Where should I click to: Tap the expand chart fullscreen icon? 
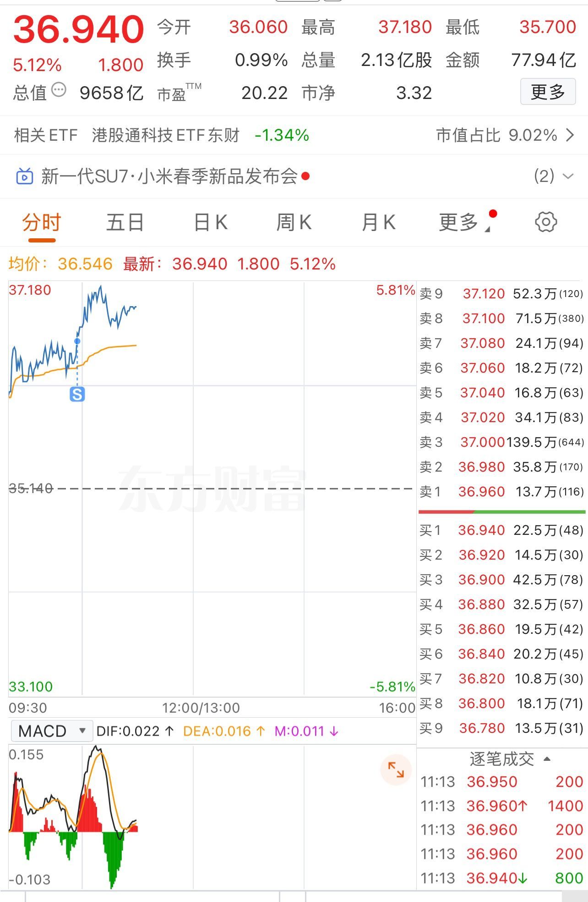pyautogui.click(x=396, y=770)
